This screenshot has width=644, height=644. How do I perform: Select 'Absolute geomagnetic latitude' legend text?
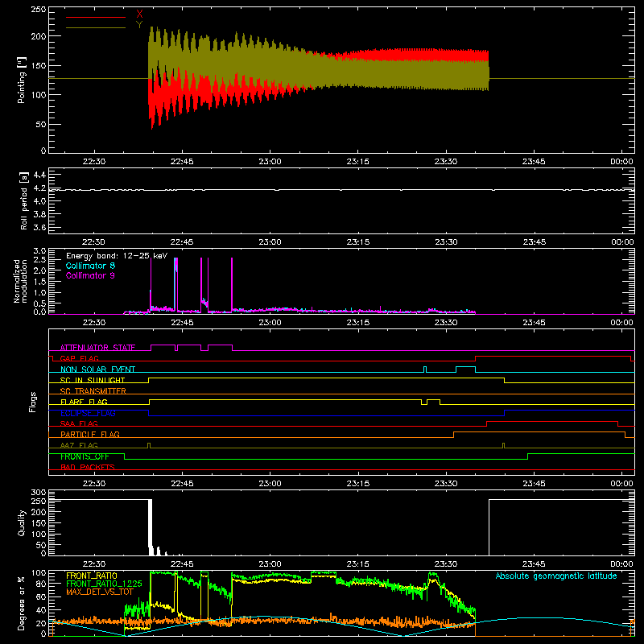(x=556, y=576)
